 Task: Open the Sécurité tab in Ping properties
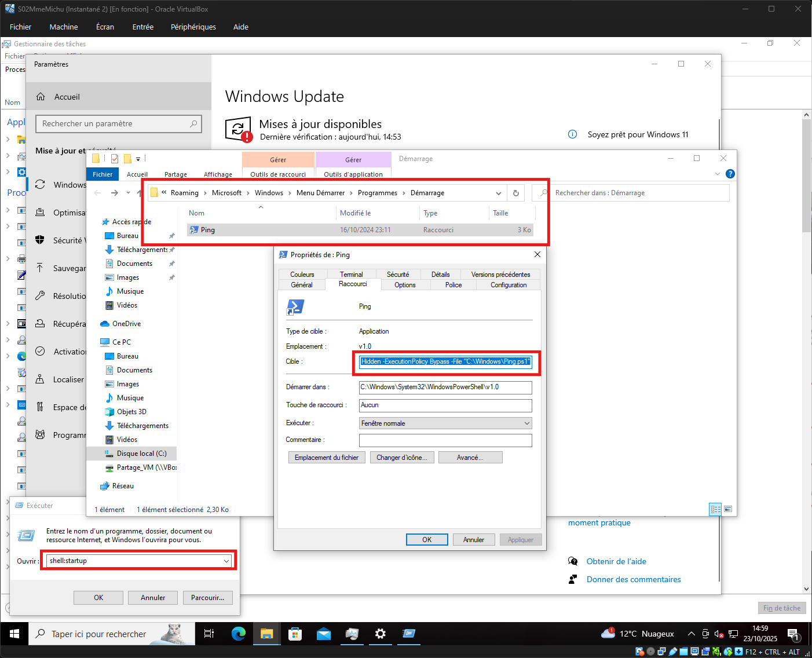[x=397, y=275]
